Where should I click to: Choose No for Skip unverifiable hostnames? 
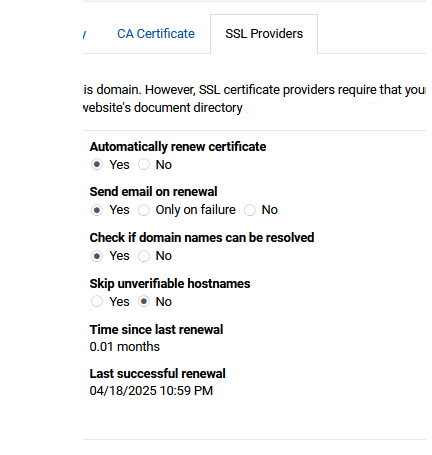pyautogui.click(x=144, y=302)
